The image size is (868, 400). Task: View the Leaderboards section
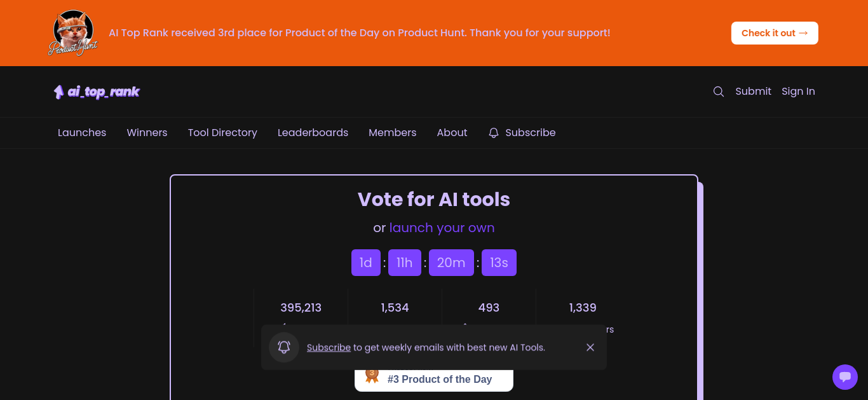(313, 133)
